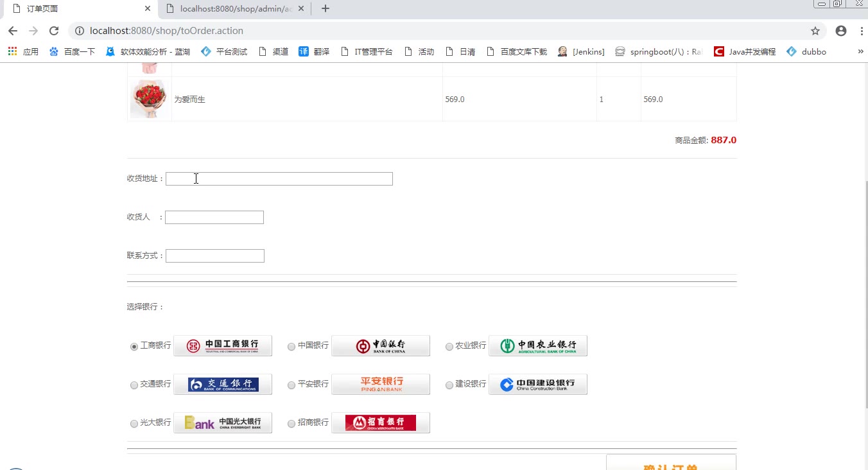Close the 订单页面 tab

click(148, 9)
